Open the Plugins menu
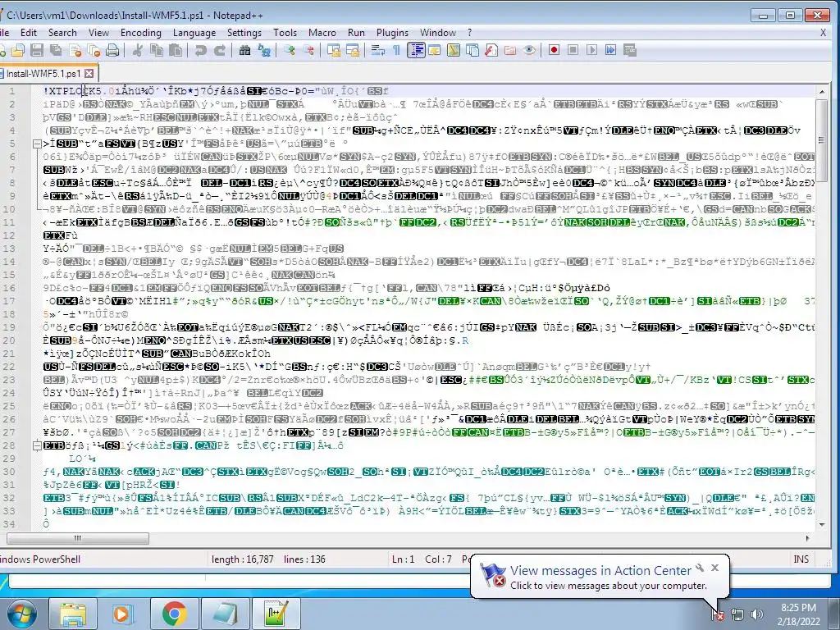Image resolution: width=840 pixels, height=630 pixels. [x=392, y=33]
